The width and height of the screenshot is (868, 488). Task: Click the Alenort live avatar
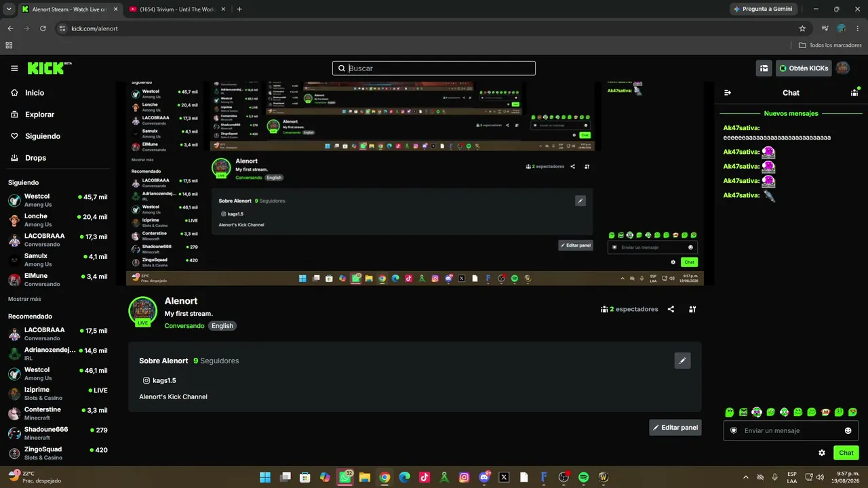tap(142, 311)
